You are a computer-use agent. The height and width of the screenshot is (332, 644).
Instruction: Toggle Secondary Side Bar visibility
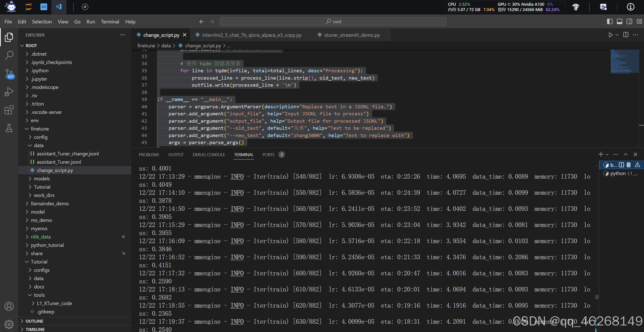click(x=629, y=22)
